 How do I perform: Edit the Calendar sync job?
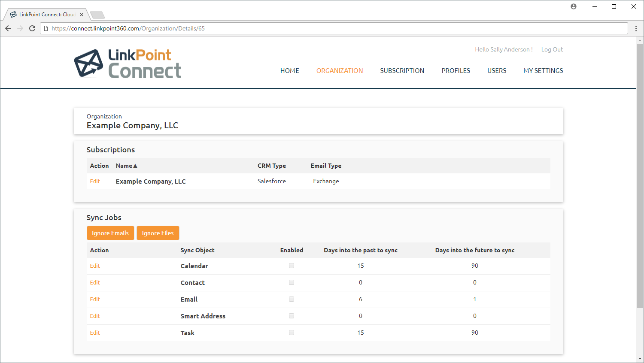click(x=95, y=266)
